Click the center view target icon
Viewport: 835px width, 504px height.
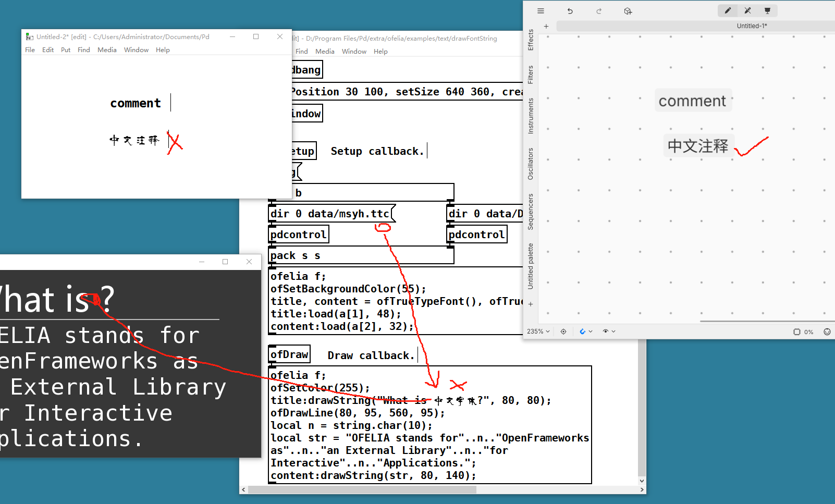[563, 331]
